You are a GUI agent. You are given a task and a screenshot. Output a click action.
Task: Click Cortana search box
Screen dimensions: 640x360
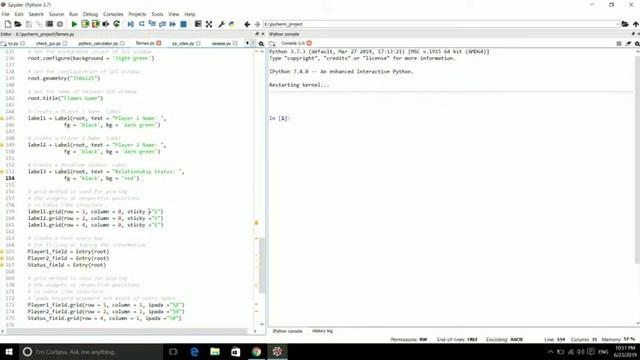pyautogui.click(x=91, y=352)
